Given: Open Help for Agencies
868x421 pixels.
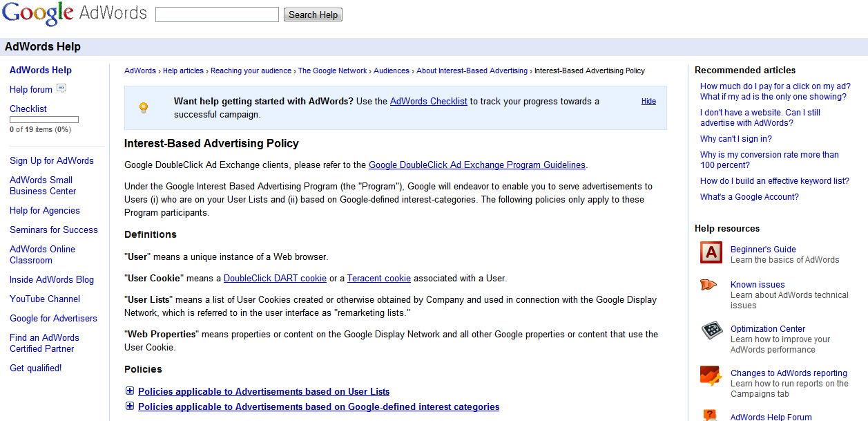Looking at the screenshot, I should (45, 210).
